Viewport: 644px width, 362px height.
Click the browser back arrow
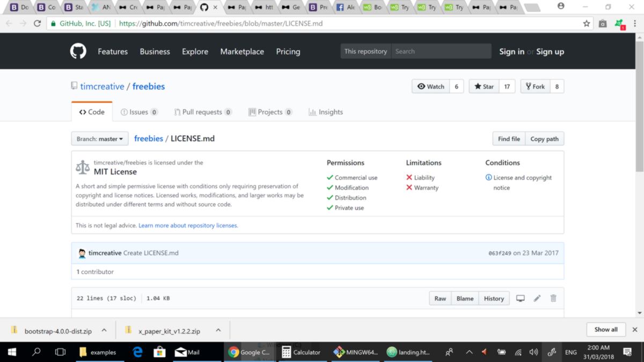pyautogui.click(x=8, y=23)
